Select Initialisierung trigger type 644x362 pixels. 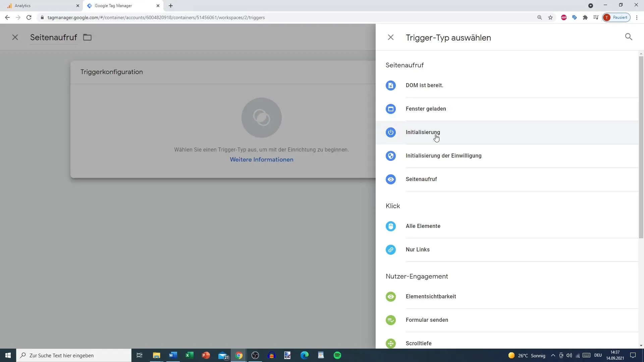tap(507, 132)
